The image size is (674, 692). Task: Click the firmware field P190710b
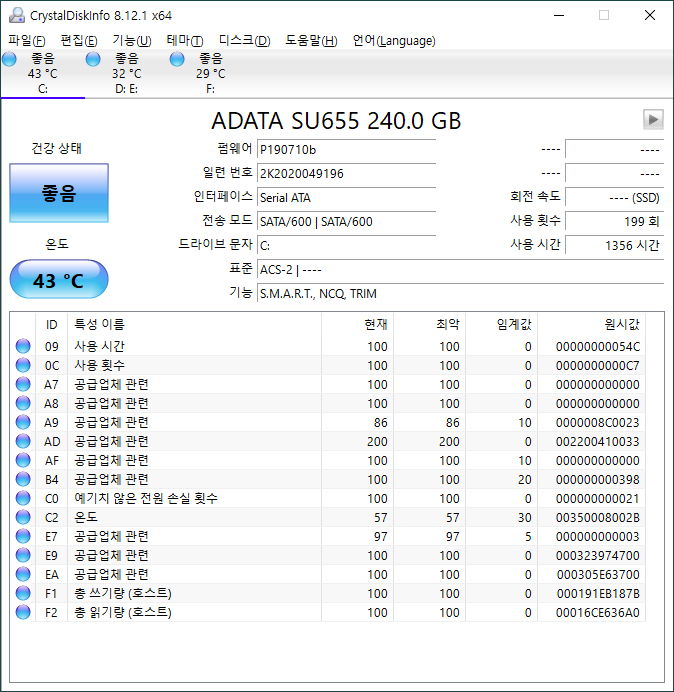346,150
